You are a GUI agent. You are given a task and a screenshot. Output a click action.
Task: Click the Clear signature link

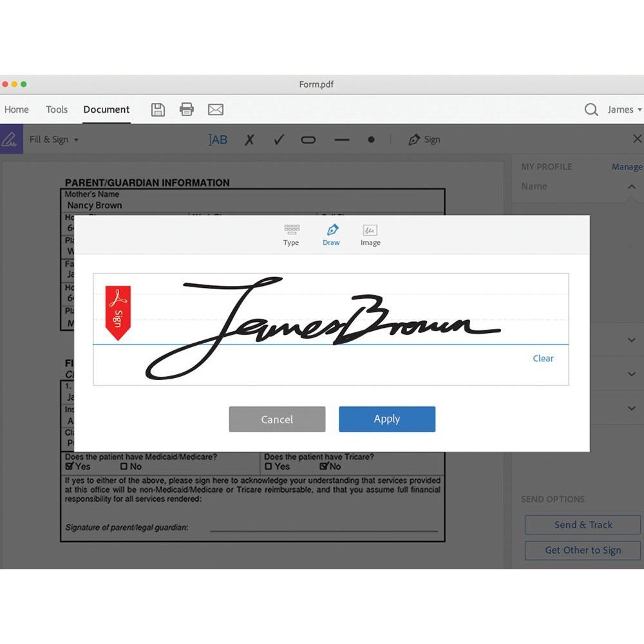click(x=543, y=359)
